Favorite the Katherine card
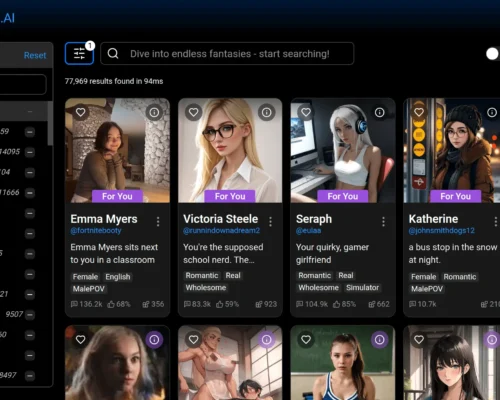500x400 pixels. pyautogui.click(x=419, y=112)
